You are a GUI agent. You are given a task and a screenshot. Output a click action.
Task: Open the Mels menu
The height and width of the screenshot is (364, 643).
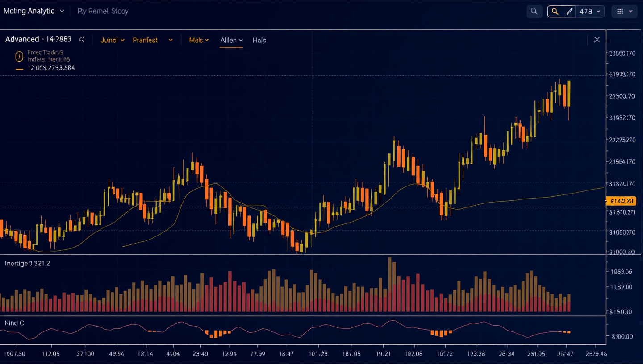[x=199, y=40]
